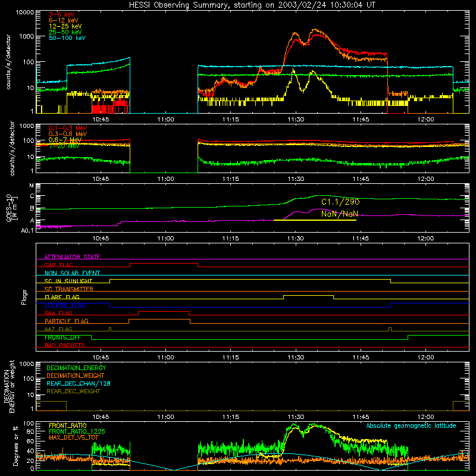This screenshot has height=476, width=476.
Task: Click the DECIMATION ENERGY or weight axis label
Action: pyautogui.click(x=9, y=386)
